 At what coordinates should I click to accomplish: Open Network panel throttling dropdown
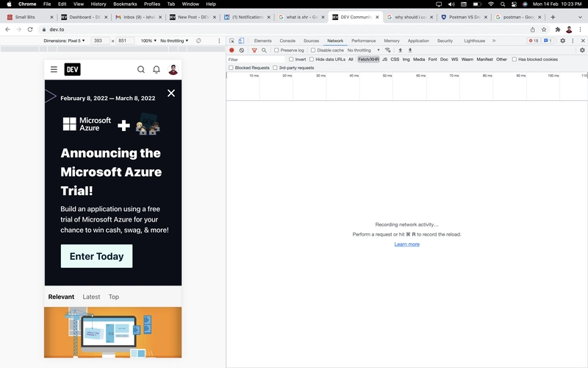pyautogui.click(x=363, y=50)
